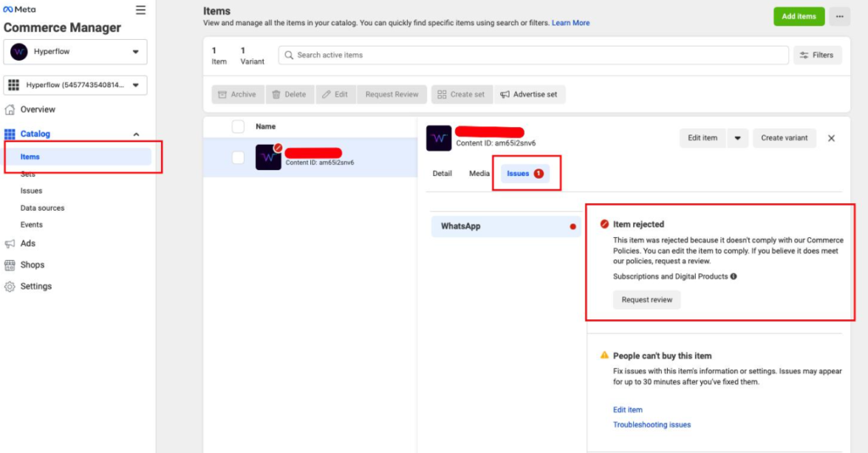Click the catalog grid icon beside Hyperflow ID

[14, 85]
